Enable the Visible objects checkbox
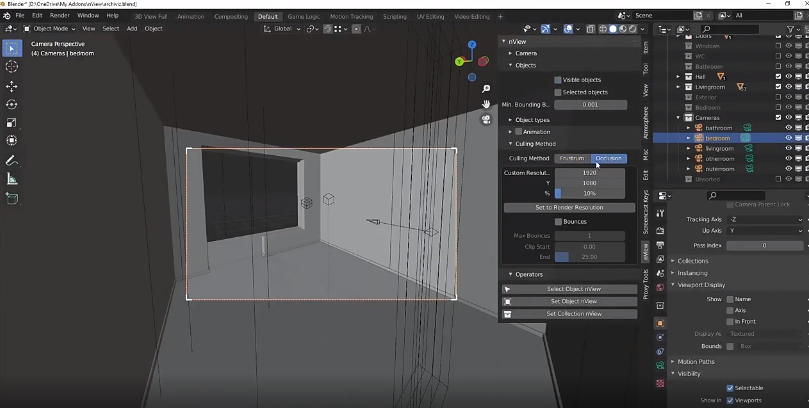809x408 pixels. pyautogui.click(x=559, y=79)
